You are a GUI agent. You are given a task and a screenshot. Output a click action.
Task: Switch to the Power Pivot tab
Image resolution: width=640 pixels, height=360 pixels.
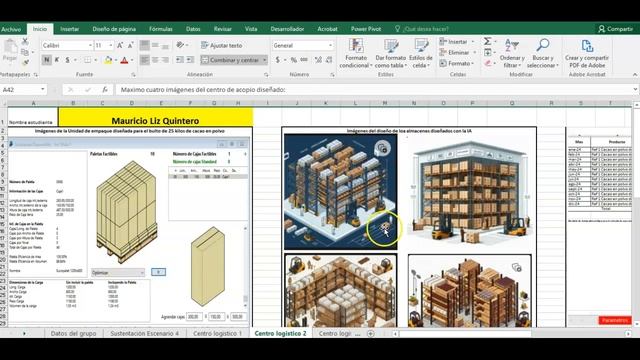pyautogui.click(x=366, y=29)
